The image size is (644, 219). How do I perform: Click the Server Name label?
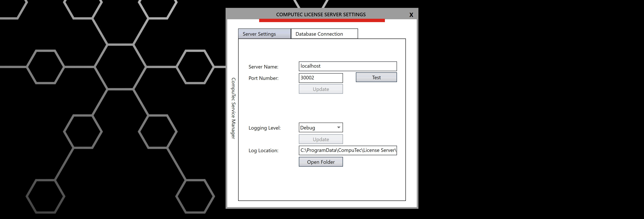click(263, 67)
